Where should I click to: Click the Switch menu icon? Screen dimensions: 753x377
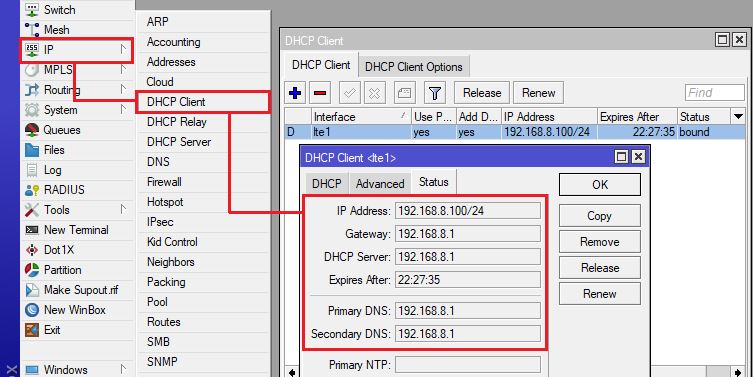click(32, 9)
